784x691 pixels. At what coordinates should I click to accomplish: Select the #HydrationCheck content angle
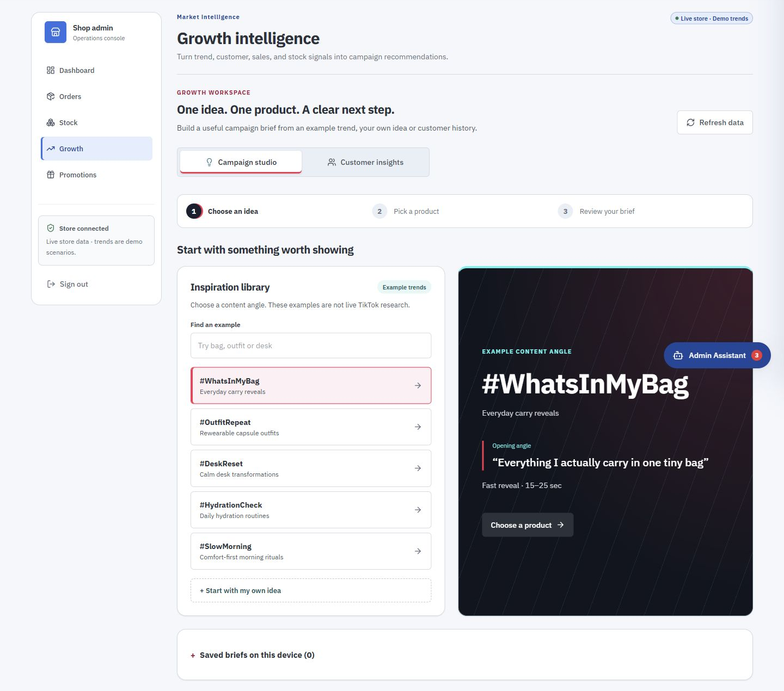click(x=311, y=510)
